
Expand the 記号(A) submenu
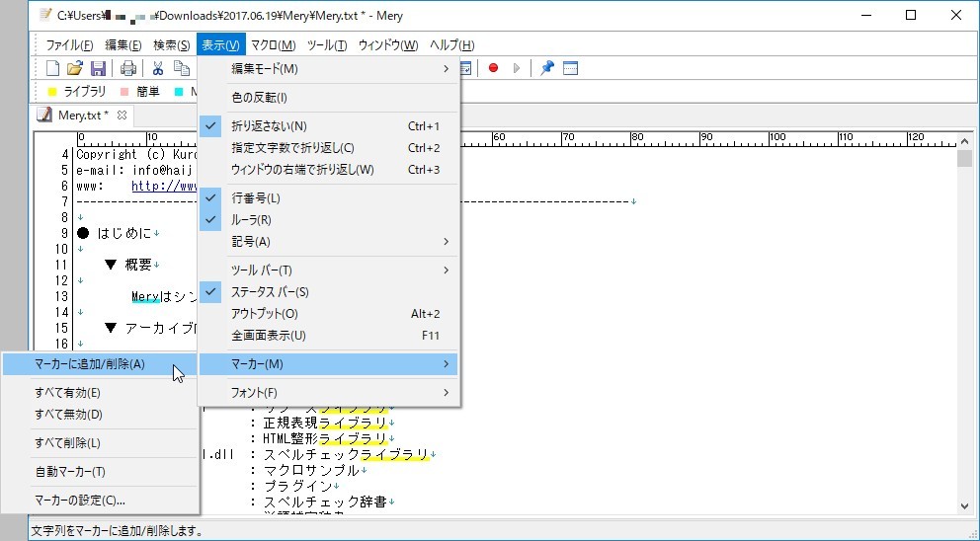328,242
